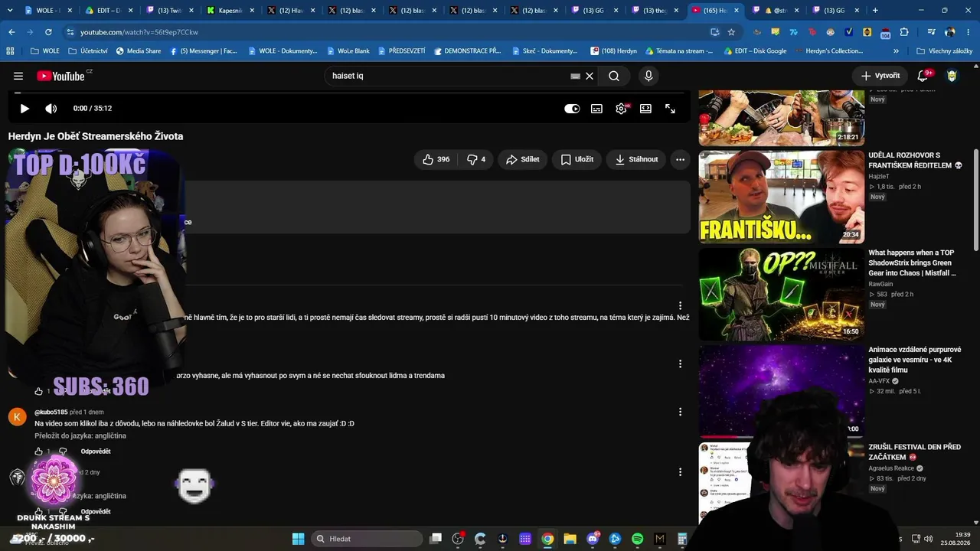The width and height of the screenshot is (980, 551).
Task: Expand the hidden bookmarks chevron
Action: 896,51
